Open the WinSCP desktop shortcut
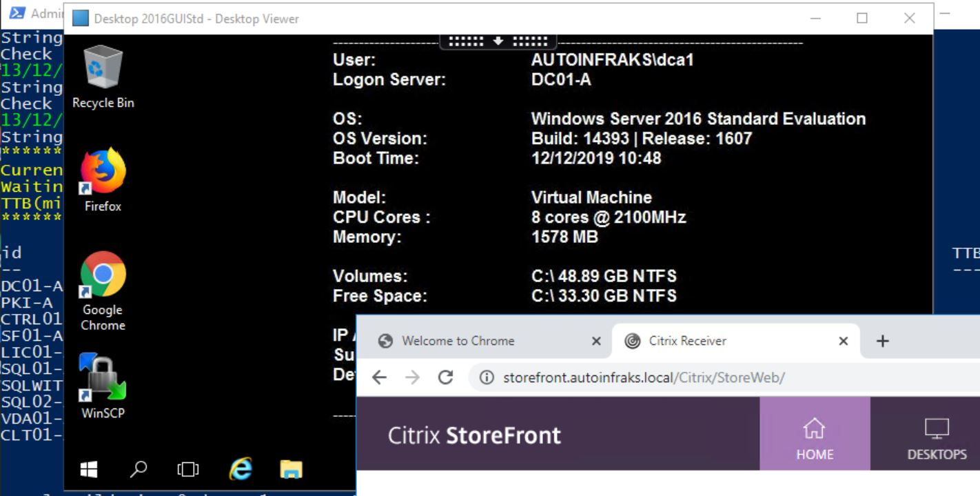This screenshot has width=980, height=496. pos(103,387)
